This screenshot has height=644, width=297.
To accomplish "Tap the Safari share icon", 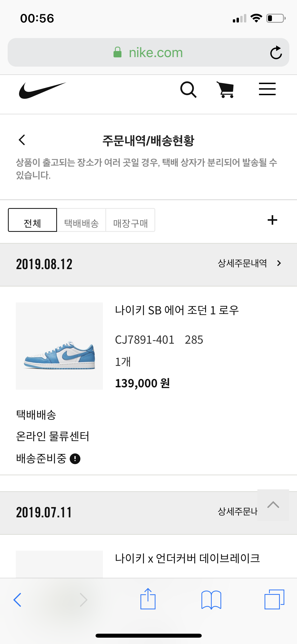I will [x=148, y=599].
